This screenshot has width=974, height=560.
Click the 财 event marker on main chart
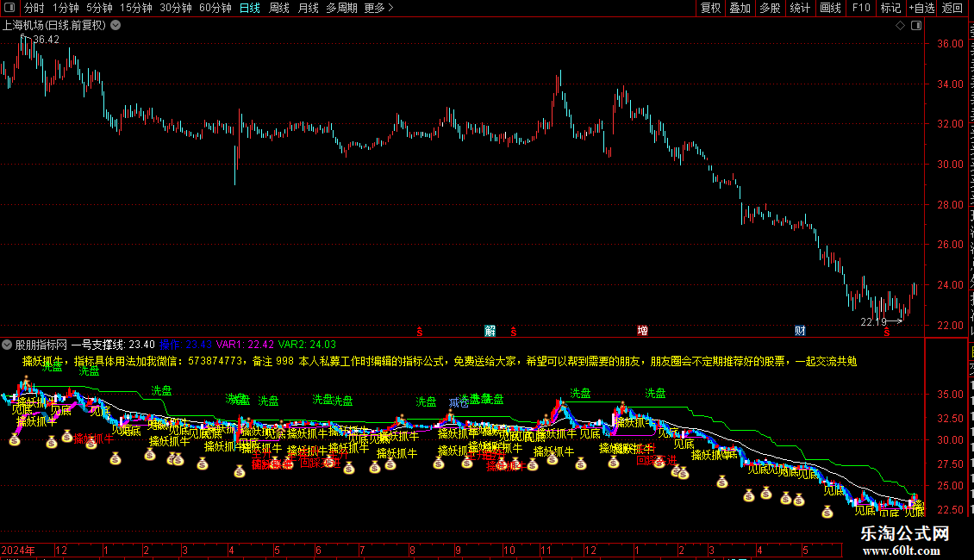coord(800,331)
